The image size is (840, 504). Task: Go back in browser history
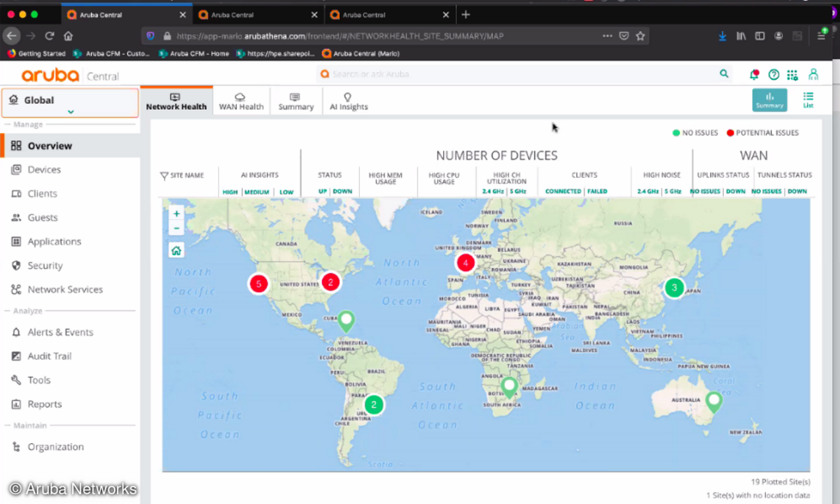tap(11, 36)
